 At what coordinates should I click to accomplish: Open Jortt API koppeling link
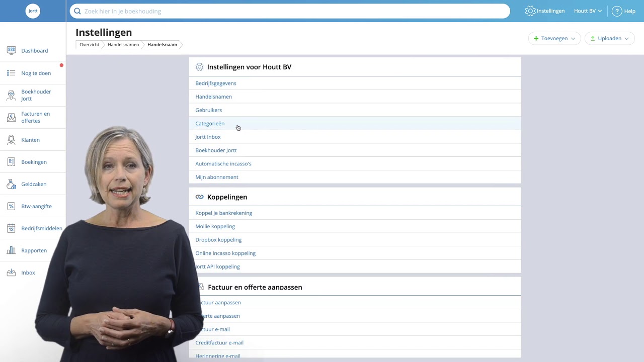coord(218,266)
